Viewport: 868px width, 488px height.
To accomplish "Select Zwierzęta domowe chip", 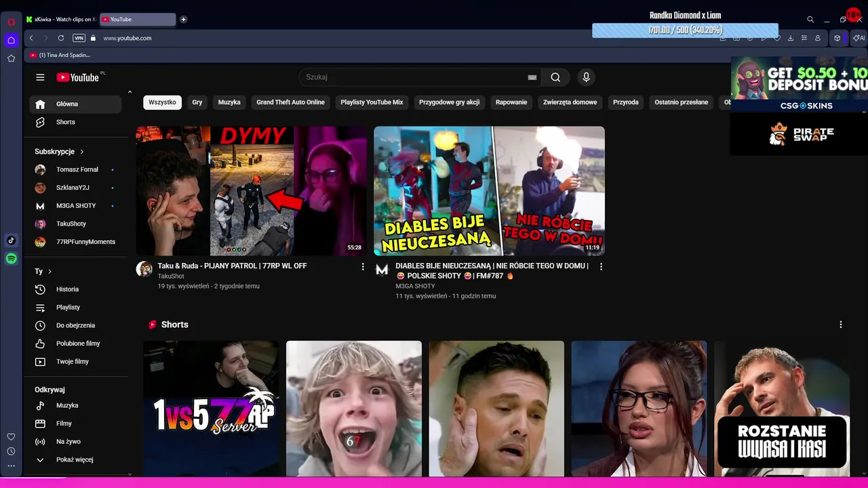I will coord(570,102).
